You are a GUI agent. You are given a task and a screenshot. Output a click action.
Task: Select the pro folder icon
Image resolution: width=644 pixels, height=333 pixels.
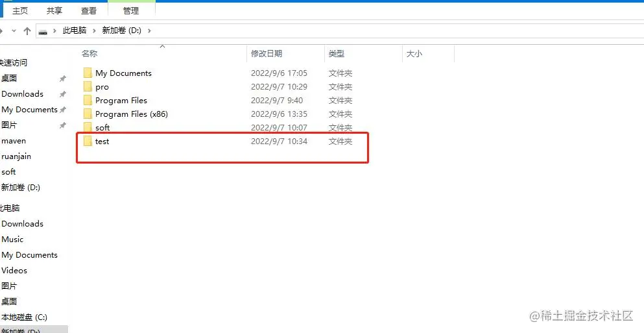[88, 87]
